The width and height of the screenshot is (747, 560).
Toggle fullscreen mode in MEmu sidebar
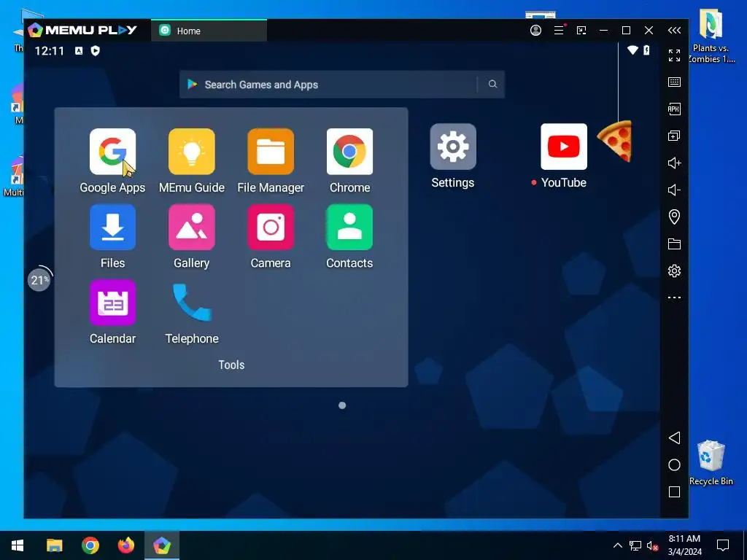pyautogui.click(x=674, y=55)
